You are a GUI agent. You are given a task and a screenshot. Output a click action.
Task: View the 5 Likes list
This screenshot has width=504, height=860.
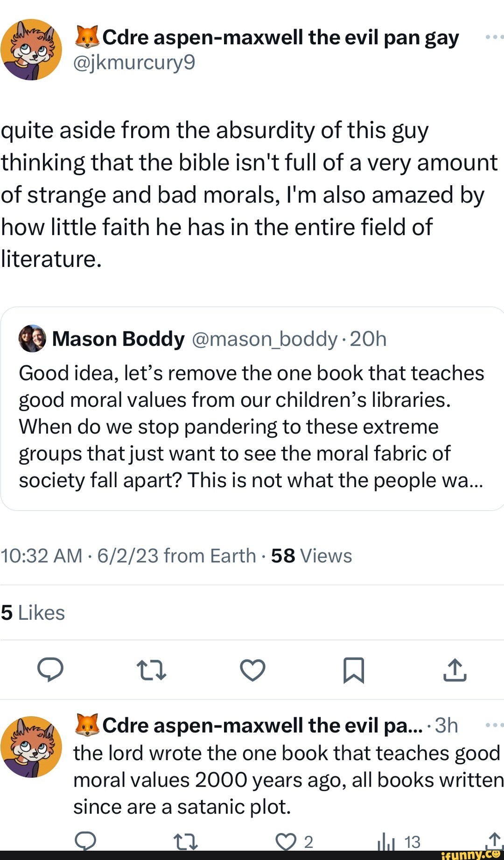click(x=33, y=613)
